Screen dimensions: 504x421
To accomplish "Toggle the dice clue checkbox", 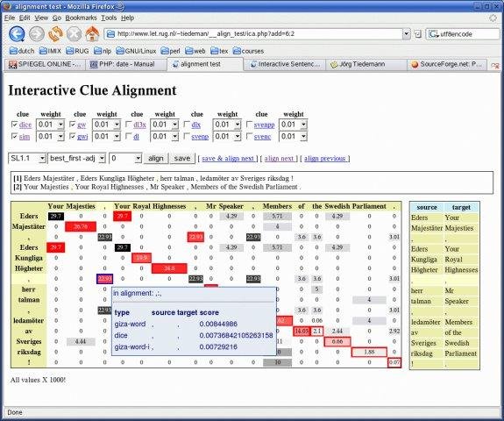I will pyautogui.click(x=14, y=125).
